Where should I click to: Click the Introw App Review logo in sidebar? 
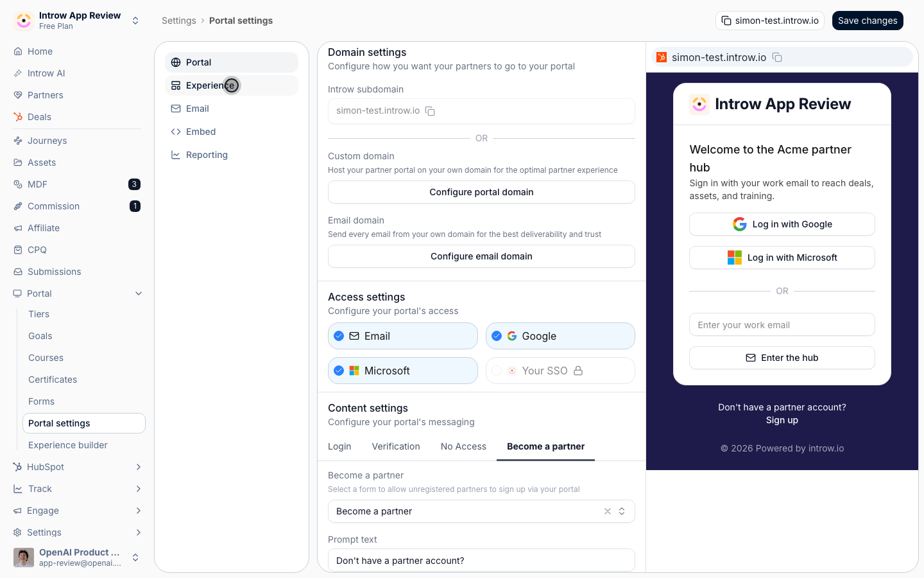tap(24, 21)
